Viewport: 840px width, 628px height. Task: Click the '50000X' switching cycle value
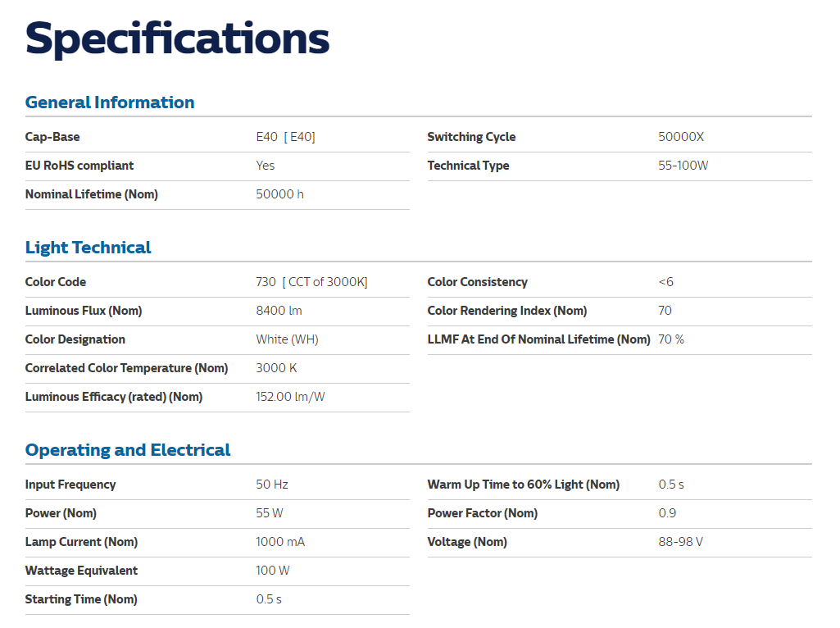tap(681, 137)
